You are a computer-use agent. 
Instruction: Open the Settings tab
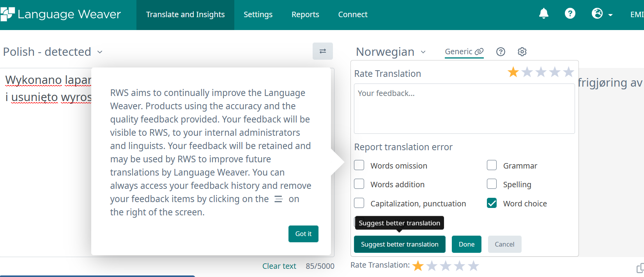pyautogui.click(x=258, y=14)
